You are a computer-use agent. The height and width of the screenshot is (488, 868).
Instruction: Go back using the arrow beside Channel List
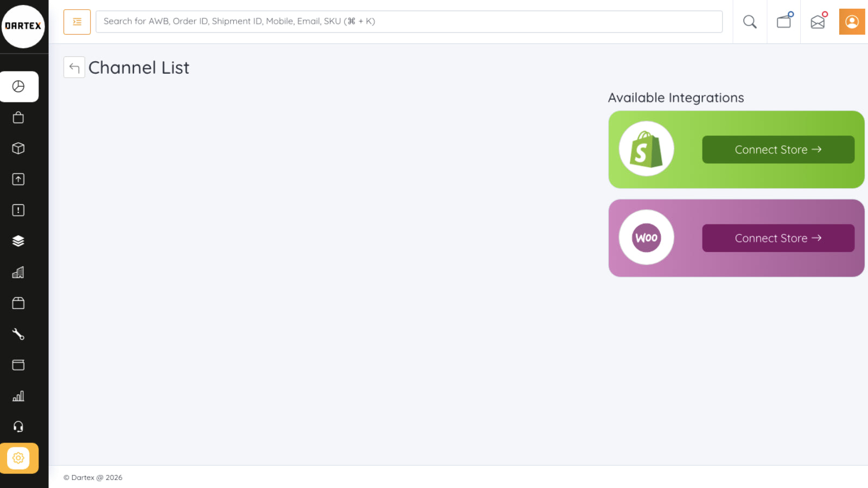click(x=74, y=67)
